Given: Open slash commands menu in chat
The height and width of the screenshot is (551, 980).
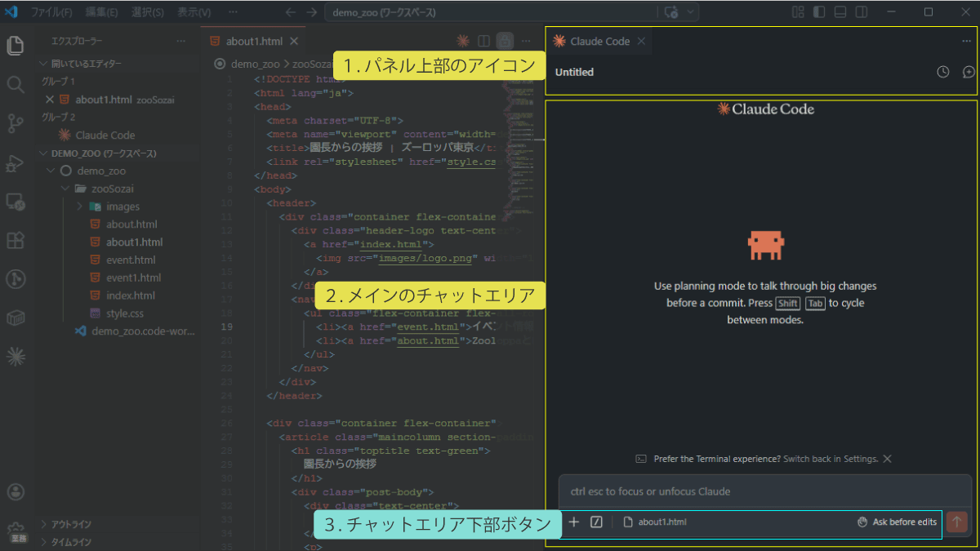Looking at the screenshot, I should (596, 522).
